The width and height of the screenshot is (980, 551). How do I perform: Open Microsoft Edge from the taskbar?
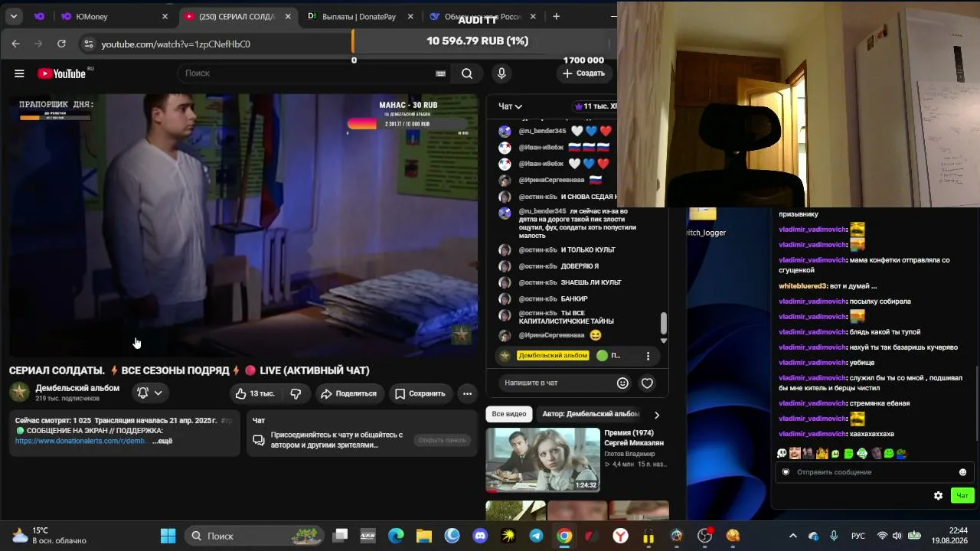(396, 536)
